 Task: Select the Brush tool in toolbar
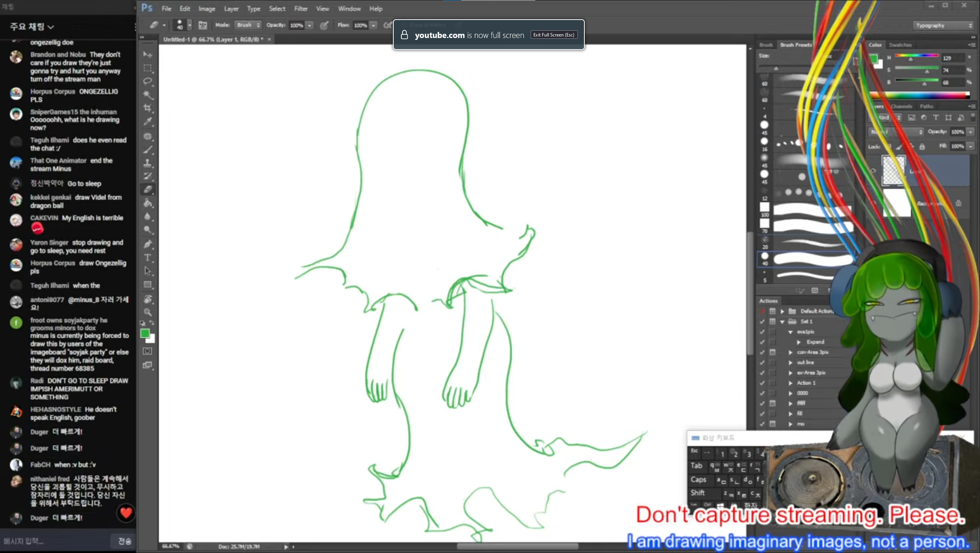[147, 150]
